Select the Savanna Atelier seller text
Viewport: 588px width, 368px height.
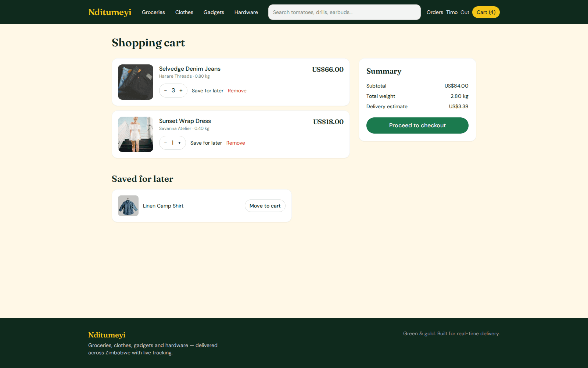pos(175,128)
